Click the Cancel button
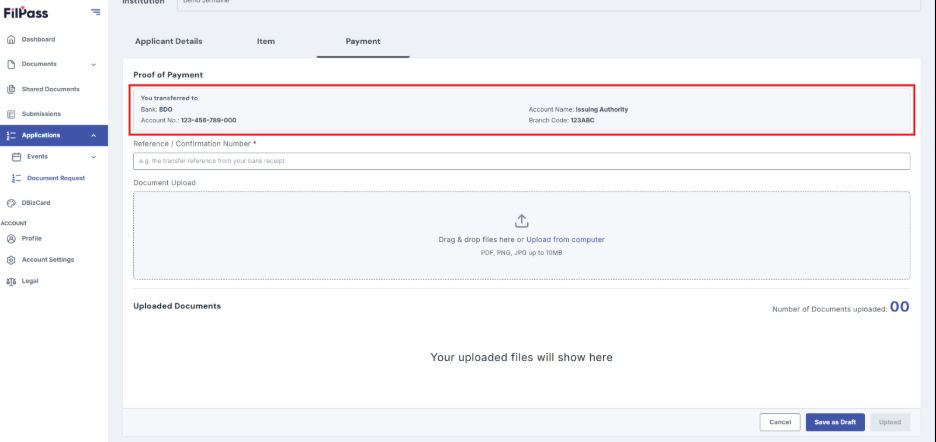This screenshot has width=936, height=442. [x=780, y=422]
